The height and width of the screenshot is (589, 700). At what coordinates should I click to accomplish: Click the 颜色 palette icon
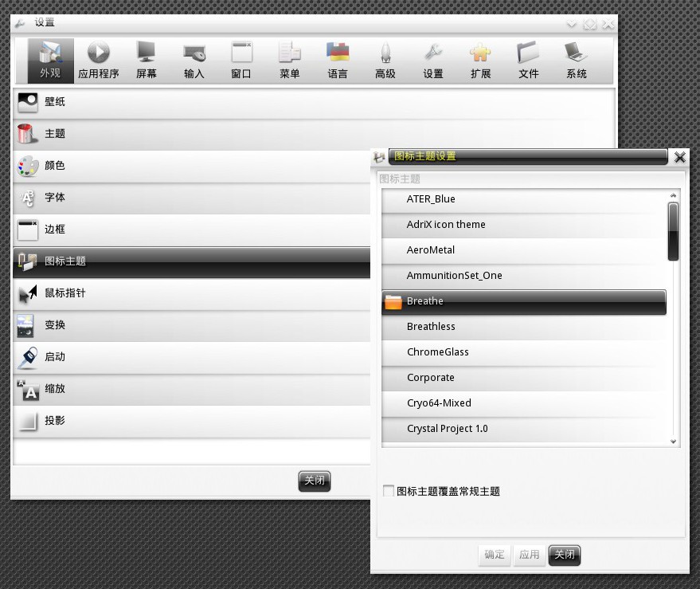click(28, 166)
